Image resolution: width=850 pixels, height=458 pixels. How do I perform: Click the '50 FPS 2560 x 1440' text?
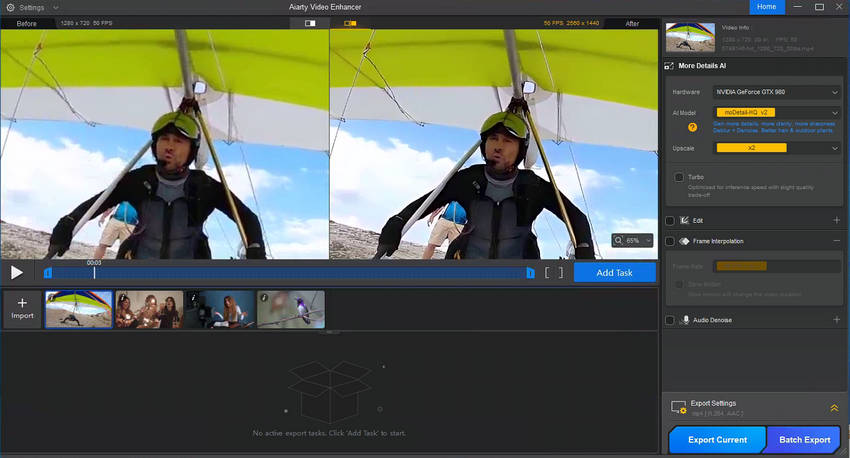pos(571,23)
